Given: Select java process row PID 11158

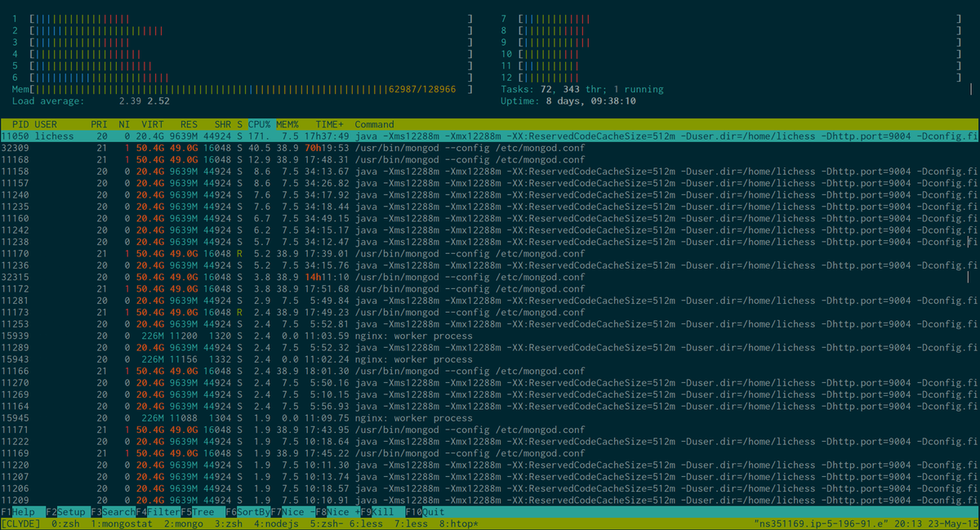Looking at the screenshot, I should 490,171.
